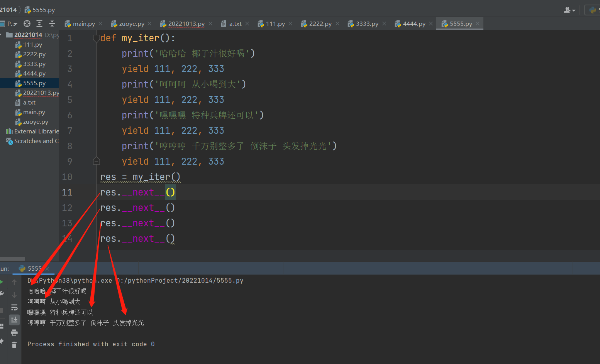Close the main.py editor tab
600x364 pixels.
tap(100, 24)
